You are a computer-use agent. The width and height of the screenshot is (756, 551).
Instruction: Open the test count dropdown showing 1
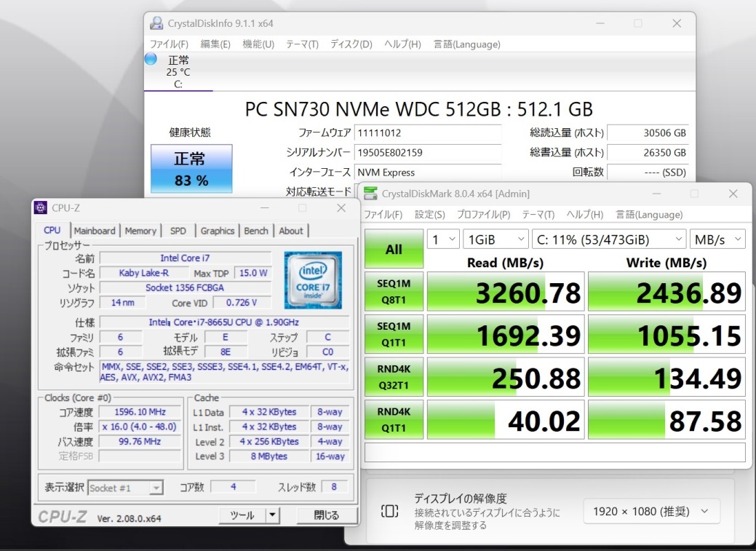(443, 239)
